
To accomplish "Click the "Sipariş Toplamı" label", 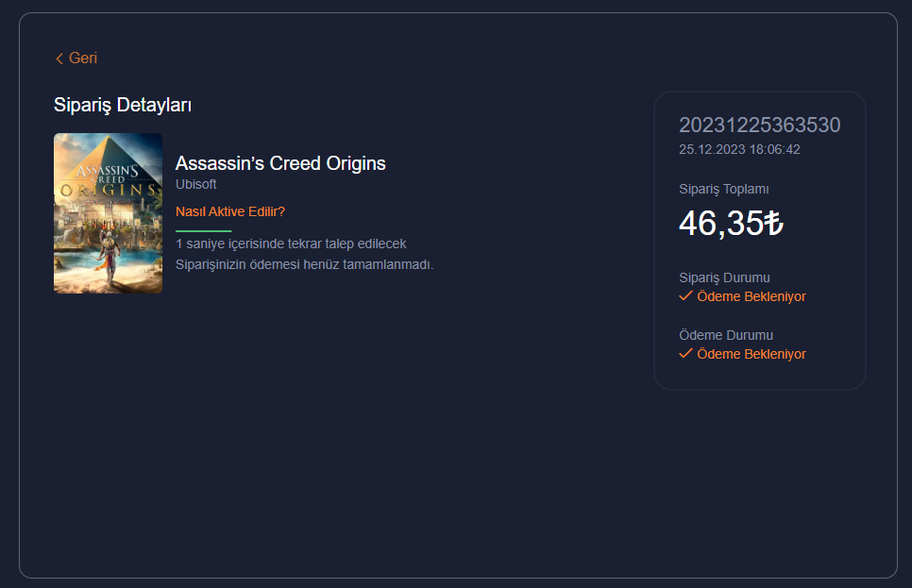I will click(x=723, y=189).
